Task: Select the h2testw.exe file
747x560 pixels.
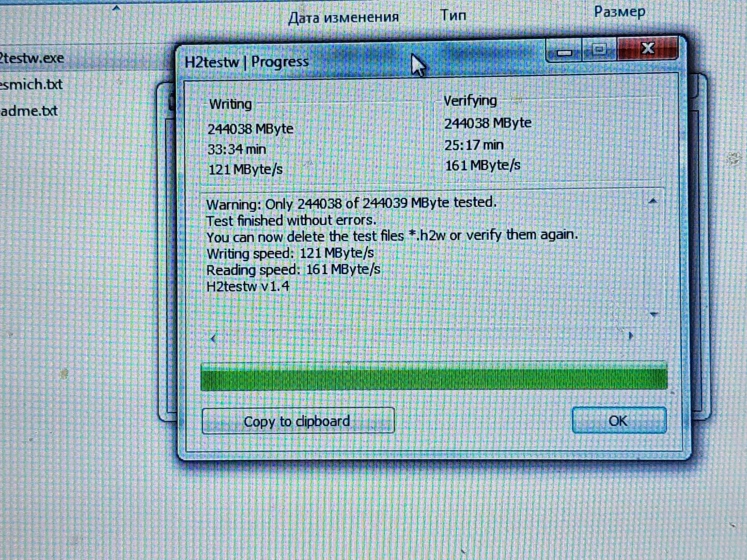Action: [32, 58]
